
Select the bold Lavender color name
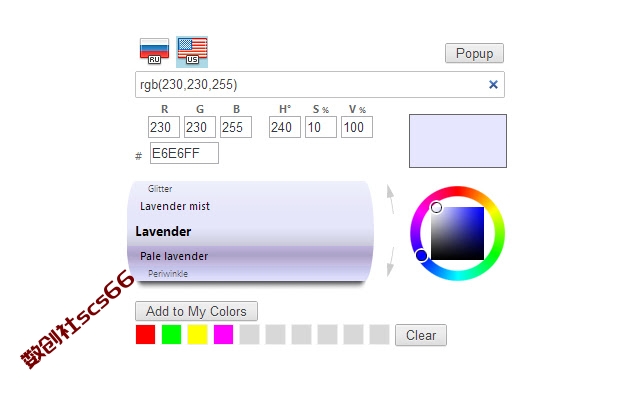click(163, 231)
